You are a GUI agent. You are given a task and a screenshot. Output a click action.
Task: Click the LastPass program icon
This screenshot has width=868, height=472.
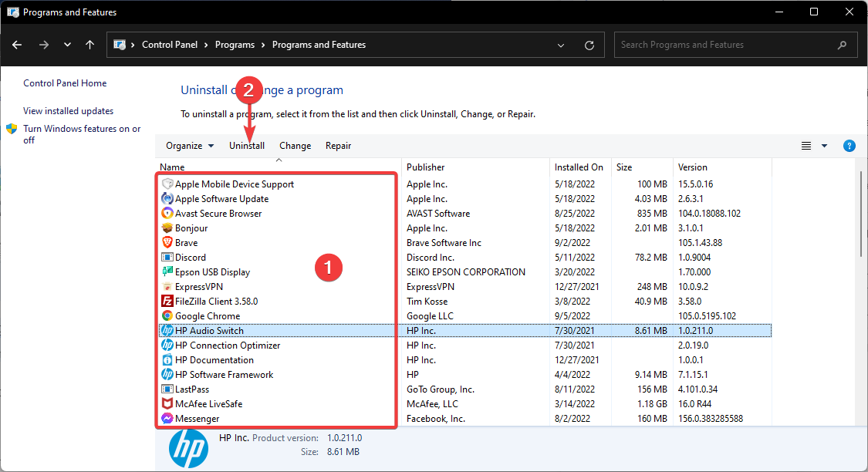pos(167,389)
